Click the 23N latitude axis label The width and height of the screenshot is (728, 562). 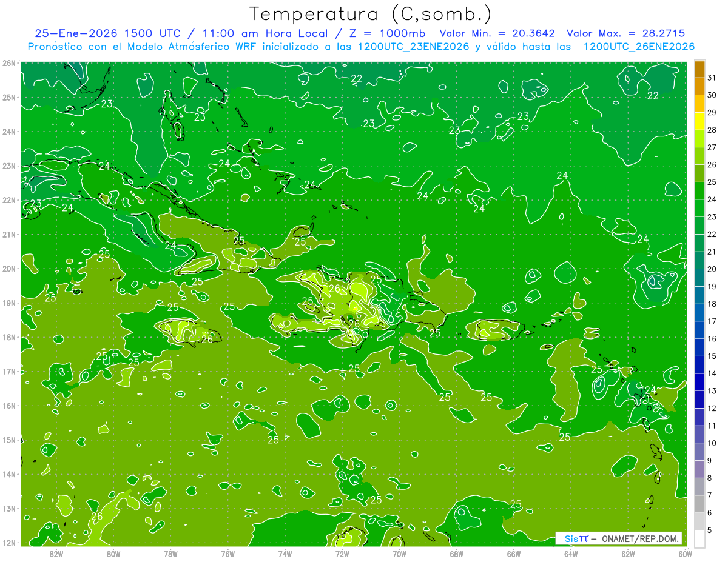[x=9, y=166]
